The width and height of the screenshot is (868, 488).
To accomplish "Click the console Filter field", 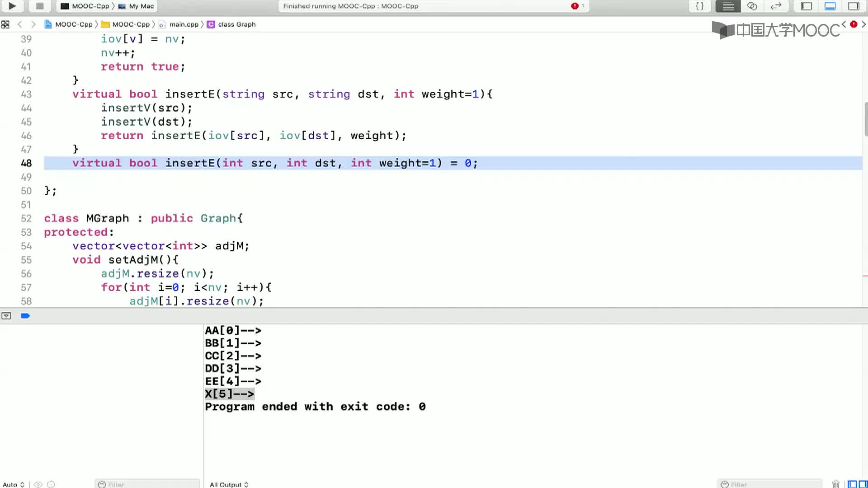I will (x=770, y=484).
